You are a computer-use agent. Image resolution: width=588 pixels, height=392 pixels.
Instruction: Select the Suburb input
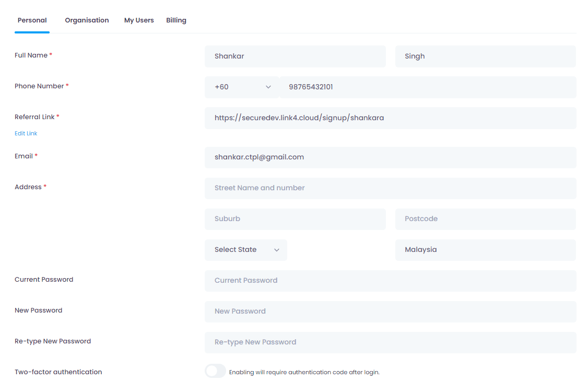coord(295,219)
